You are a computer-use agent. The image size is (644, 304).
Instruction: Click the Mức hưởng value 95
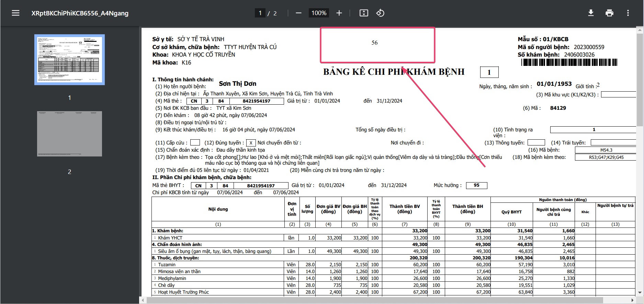tap(476, 185)
